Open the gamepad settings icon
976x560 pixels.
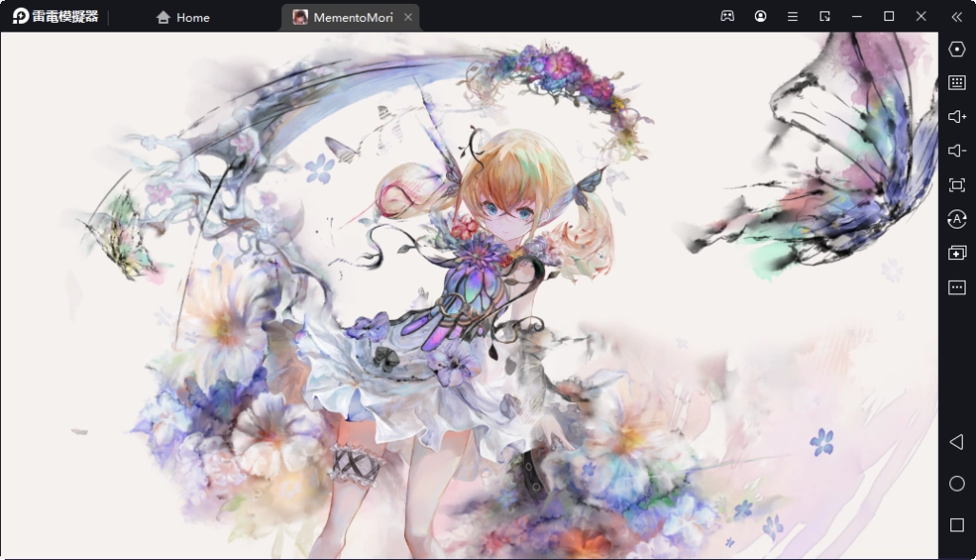point(727,16)
